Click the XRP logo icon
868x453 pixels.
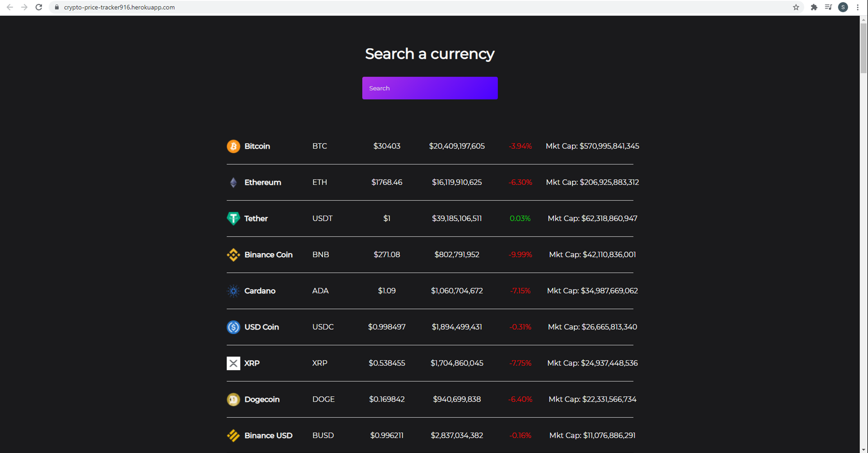(233, 363)
